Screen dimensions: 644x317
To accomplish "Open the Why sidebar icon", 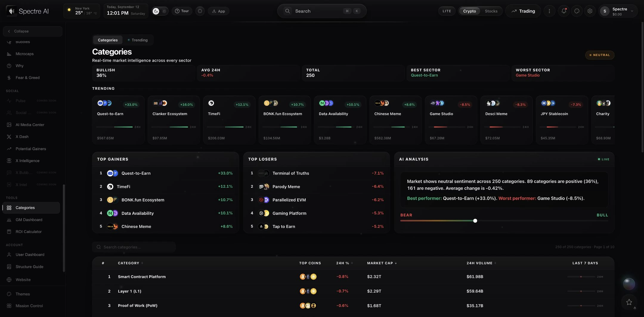I will tap(9, 66).
